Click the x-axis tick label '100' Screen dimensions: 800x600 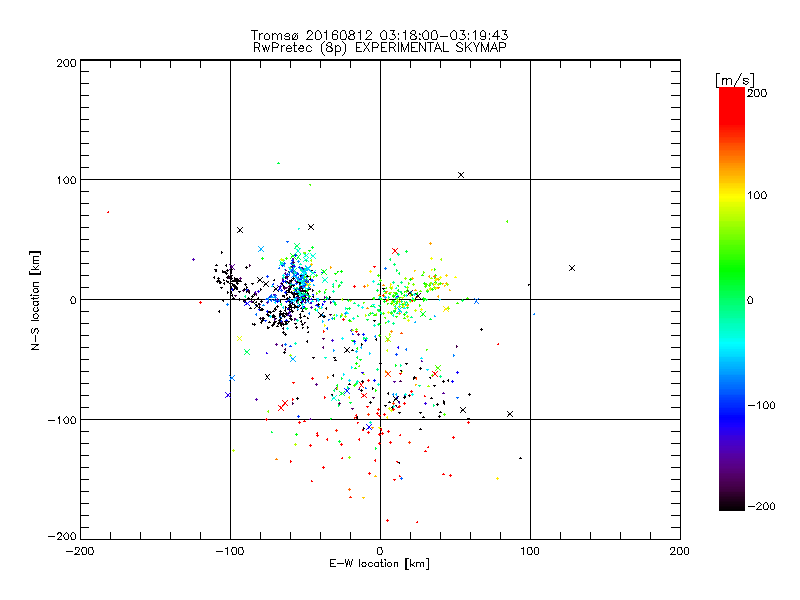(530, 551)
